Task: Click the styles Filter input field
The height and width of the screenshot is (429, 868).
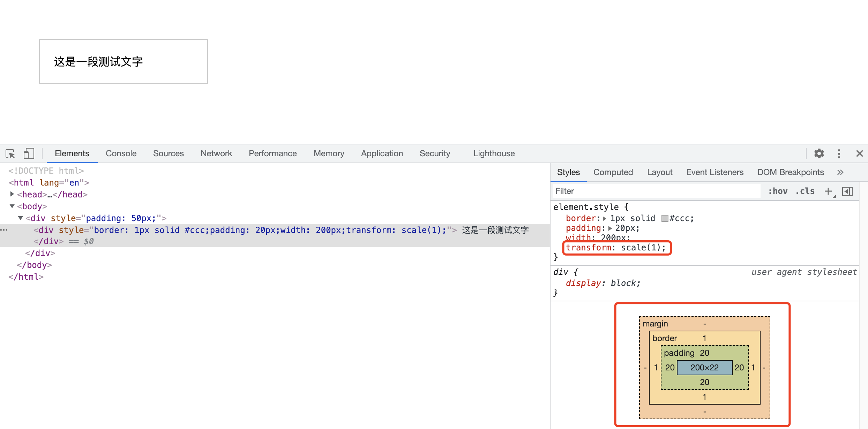Action: pos(656,191)
